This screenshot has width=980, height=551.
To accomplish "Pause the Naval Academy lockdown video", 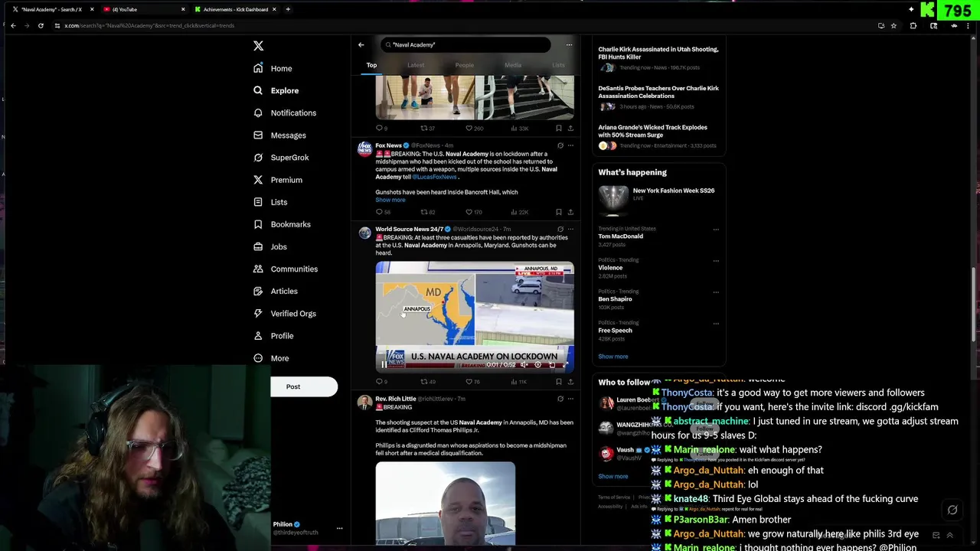I will click(x=384, y=364).
